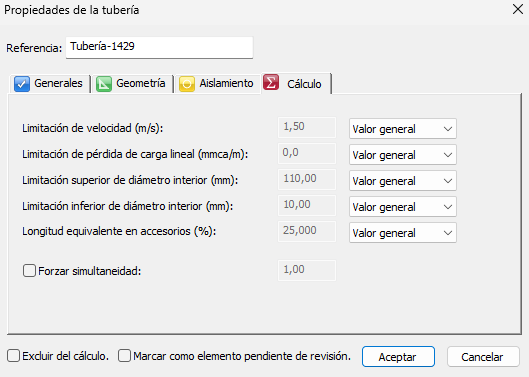Click the red sigma Cálculo icon

[x=271, y=82]
